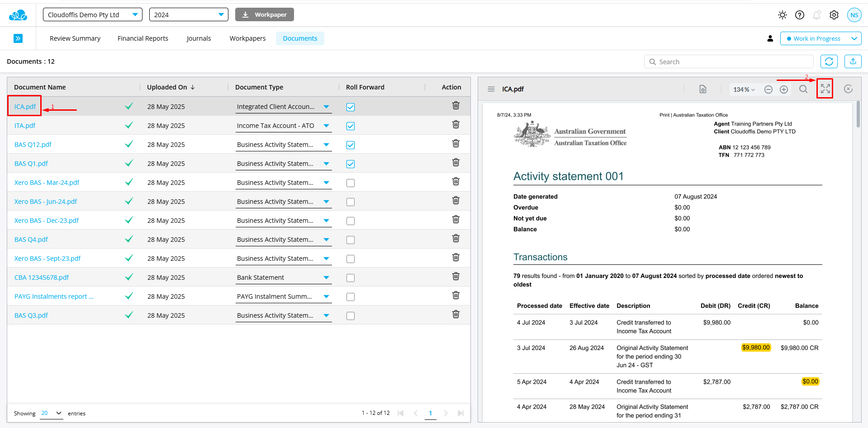Image resolution: width=868 pixels, height=428 pixels.
Task: Expand PDF preview to full screen
Action: pos(825,89)
